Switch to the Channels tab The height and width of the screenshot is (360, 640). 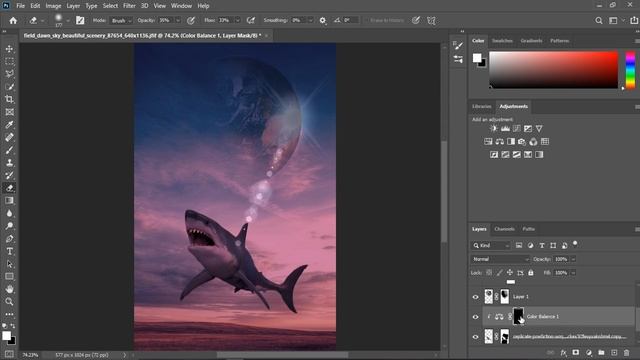pyautogui.click(x=504, y=229)
